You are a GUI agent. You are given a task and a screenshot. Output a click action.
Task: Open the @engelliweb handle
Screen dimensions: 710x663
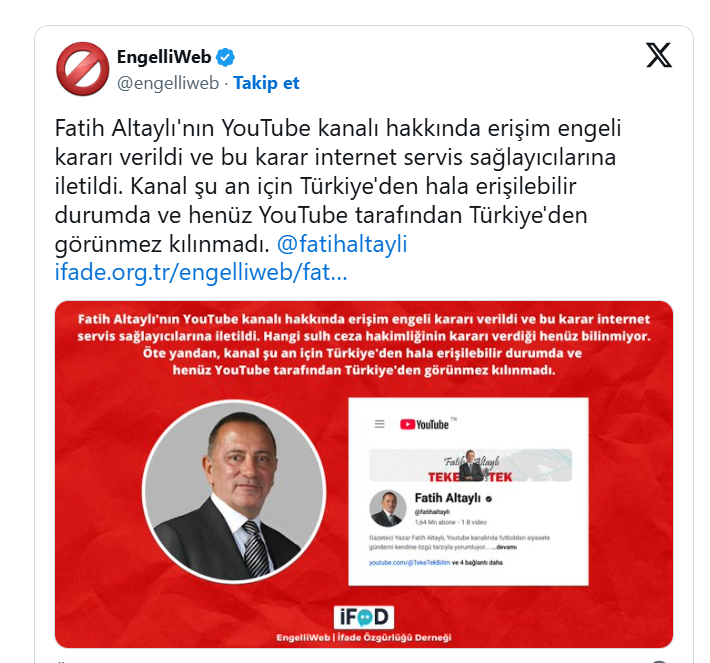[x=168, y=83]
